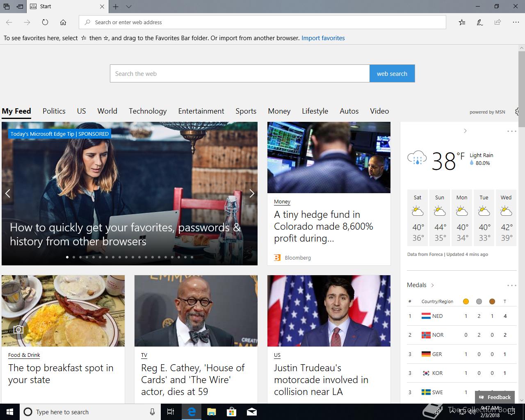The height and width of the screenshot is (420, 525).
Task: Switch to the Technology tab
Action: [x=148, y=111]
